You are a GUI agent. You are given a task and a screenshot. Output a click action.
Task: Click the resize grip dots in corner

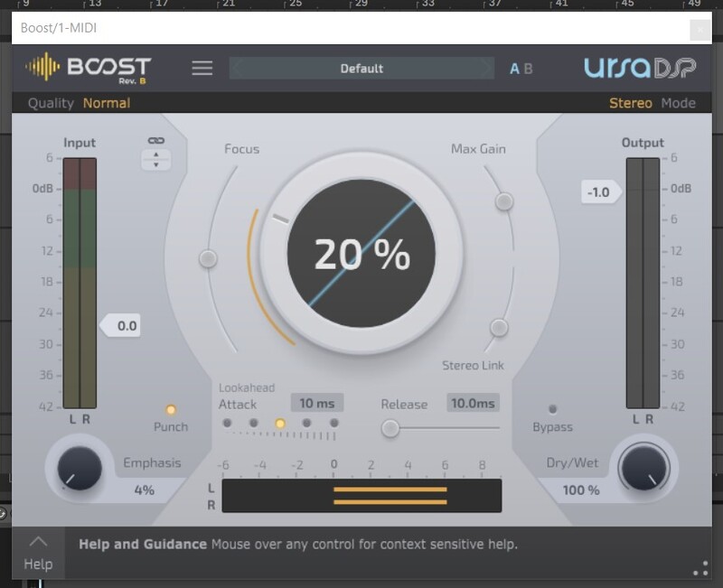(x=700, y=568)
